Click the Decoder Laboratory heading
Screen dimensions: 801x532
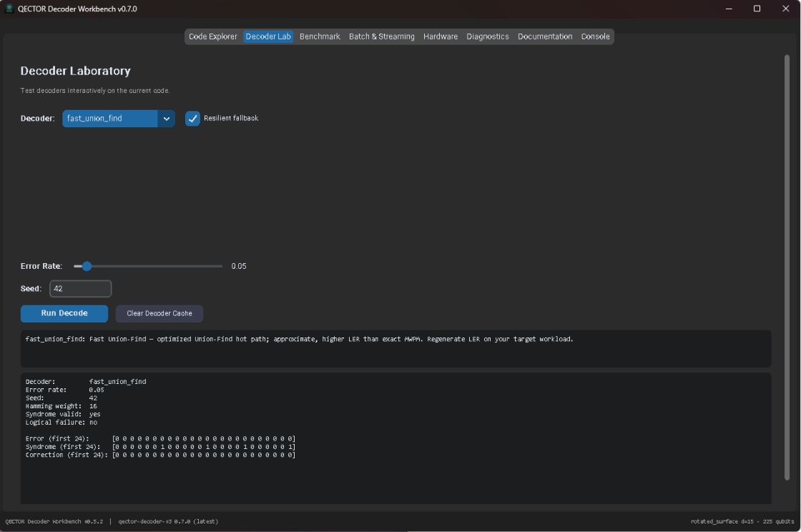click(x=76, y=71)
